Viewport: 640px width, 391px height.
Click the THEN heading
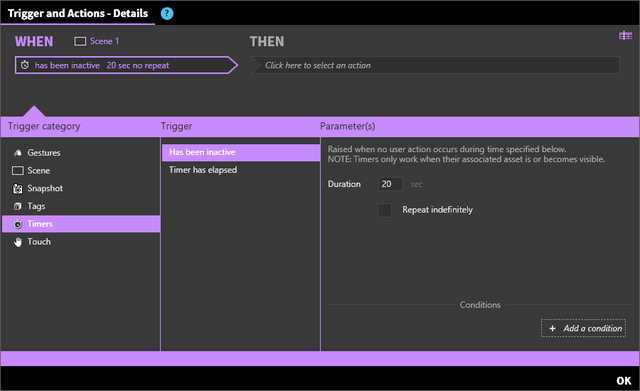pyautogui.click(x=267, y=41)
